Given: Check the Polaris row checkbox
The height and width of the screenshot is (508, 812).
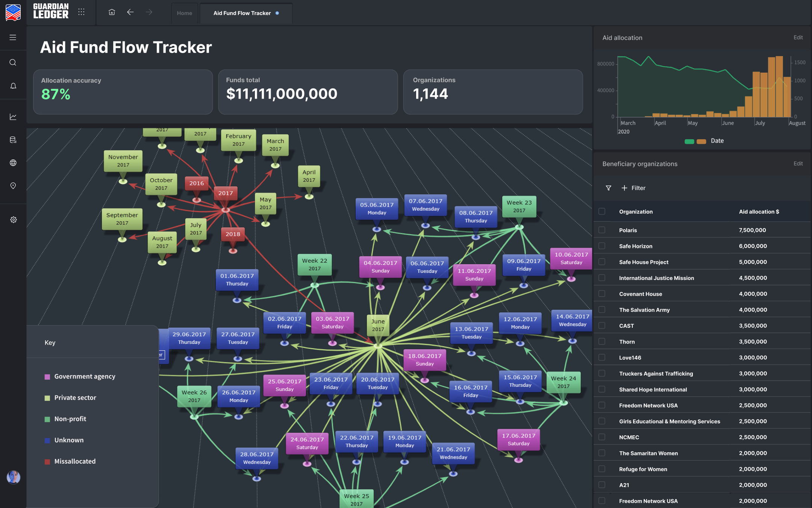Looking at the screenshot, I should click(602, 230).
